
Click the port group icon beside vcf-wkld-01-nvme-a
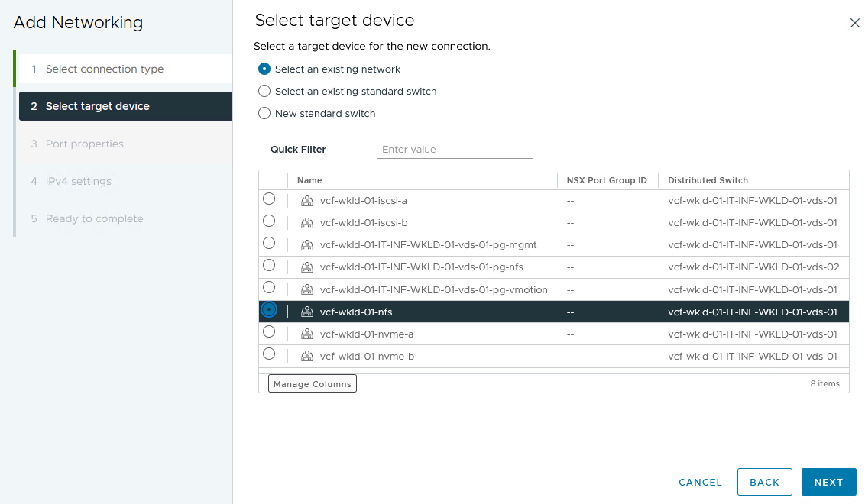coord(307,334)
